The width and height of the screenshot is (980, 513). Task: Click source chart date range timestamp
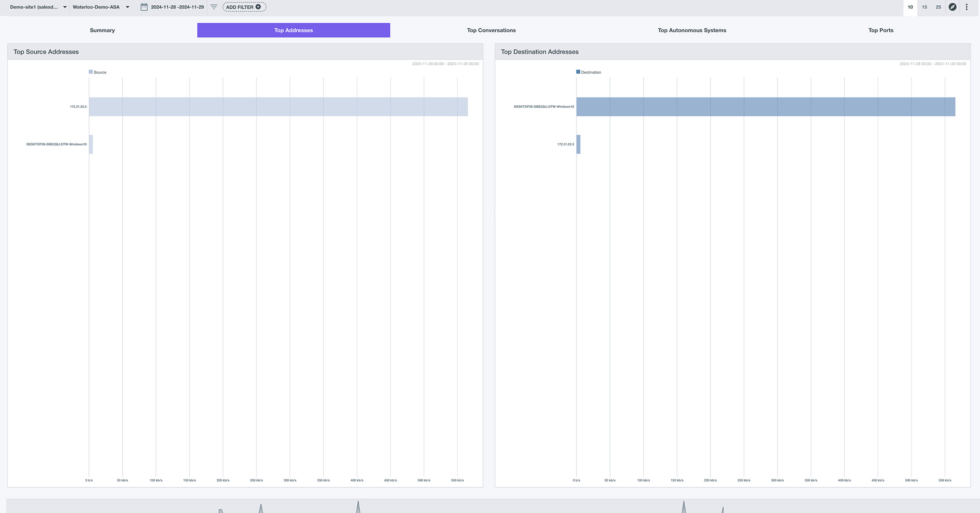445,64
